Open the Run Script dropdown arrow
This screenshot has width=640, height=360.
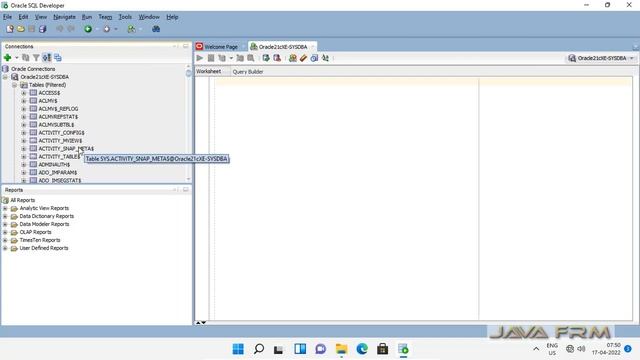pos(231,58)
